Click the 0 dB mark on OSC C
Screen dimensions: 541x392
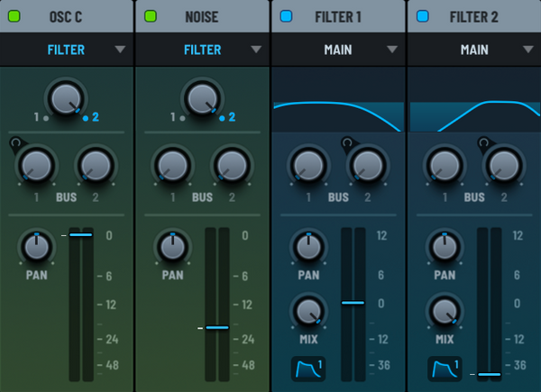pos(109,235)
